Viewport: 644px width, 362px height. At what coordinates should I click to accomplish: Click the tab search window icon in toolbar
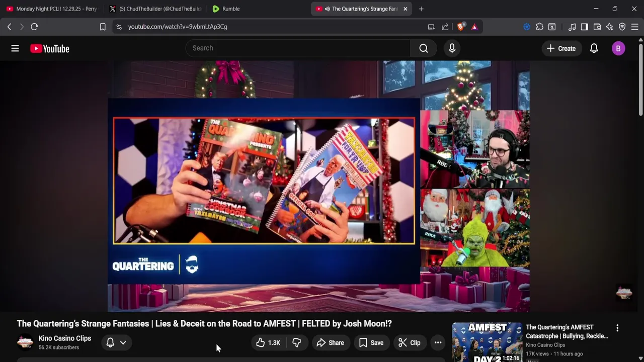point(552,27)
